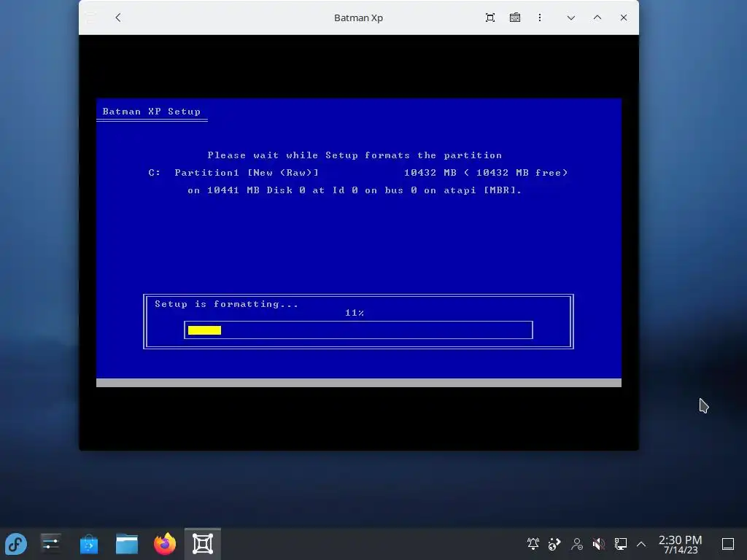Launch Firefox from the taskbar

(x=165, y=544)
